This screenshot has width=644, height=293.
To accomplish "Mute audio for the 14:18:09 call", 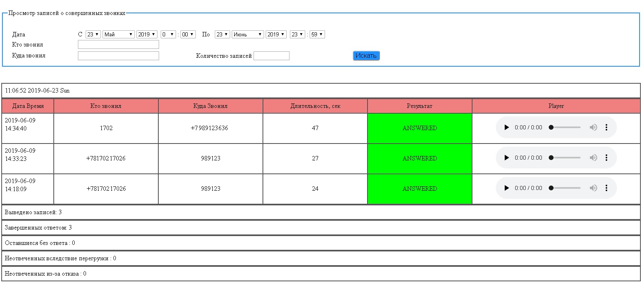I will tap(593, 188).
